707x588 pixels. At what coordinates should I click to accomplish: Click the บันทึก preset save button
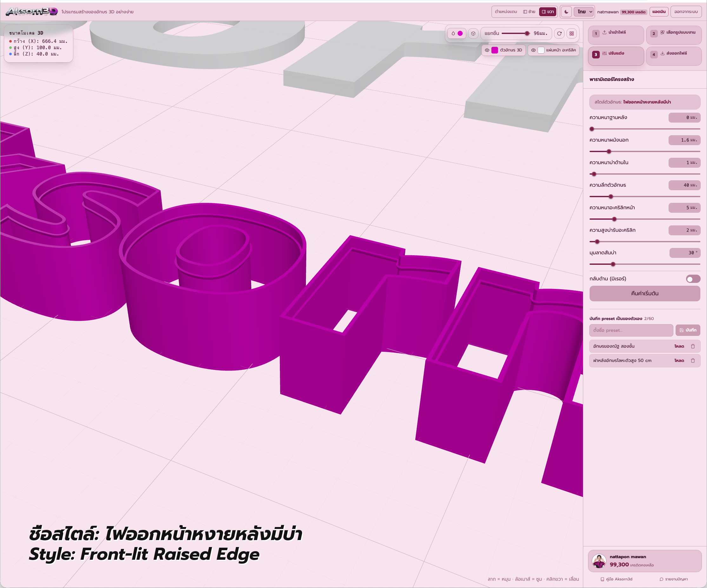point(688,330)
